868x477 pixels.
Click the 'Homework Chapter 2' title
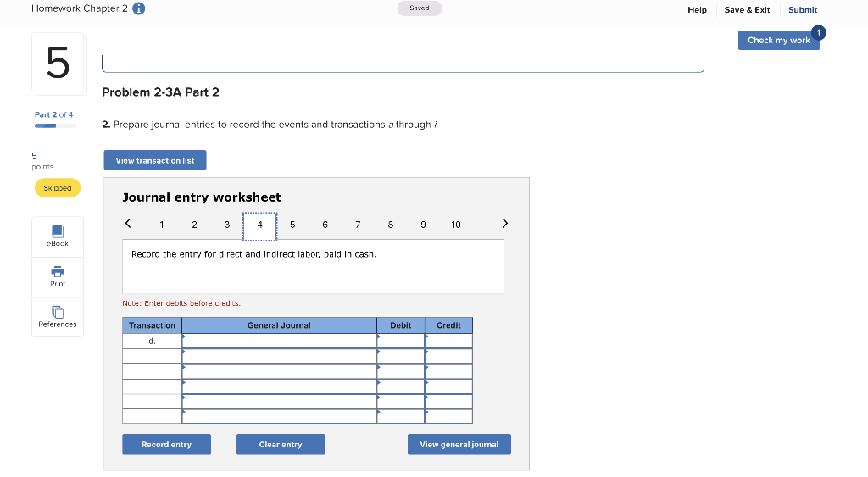tap(80, 8)
